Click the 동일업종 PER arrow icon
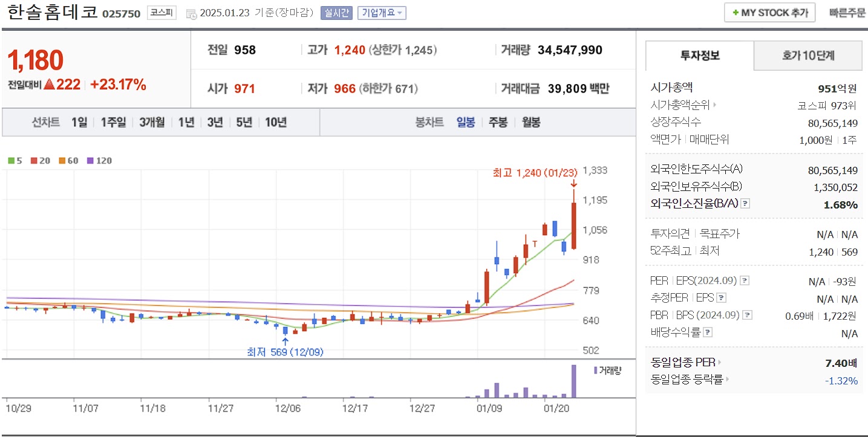Image resolution: width=868 pixels, height=437 pixels. [x=719, y=363]
